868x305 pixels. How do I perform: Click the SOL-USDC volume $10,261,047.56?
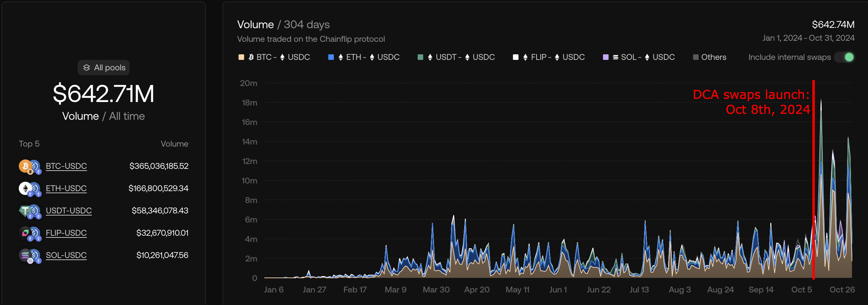pyautogui.click(x=162, y=255)
